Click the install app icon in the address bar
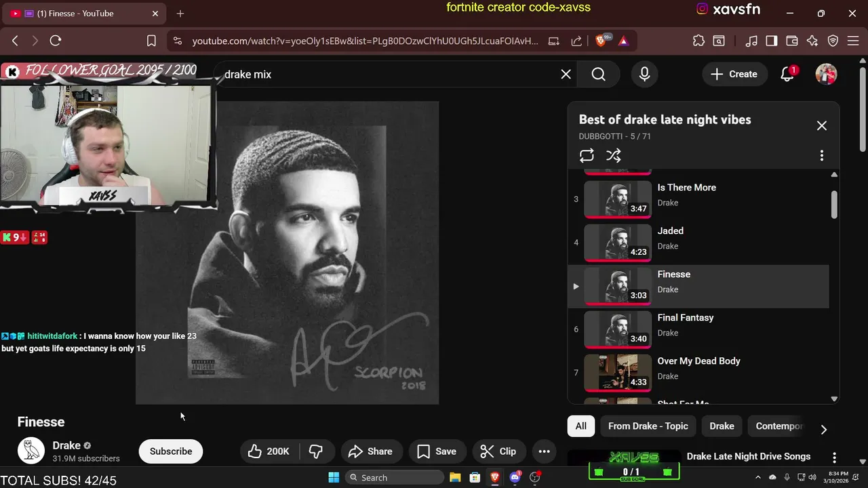Image resolution: width=868 pixels, height=488 pixels. pos(553,41)
